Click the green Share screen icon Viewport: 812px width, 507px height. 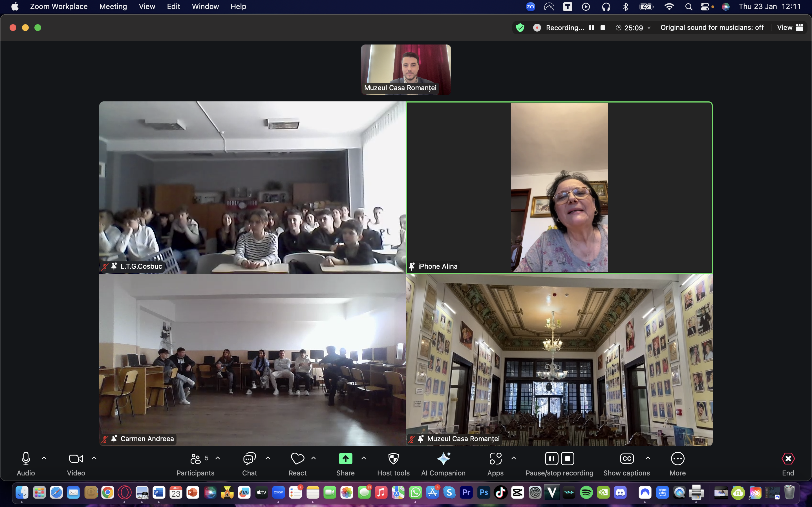[x=345, y=459]
